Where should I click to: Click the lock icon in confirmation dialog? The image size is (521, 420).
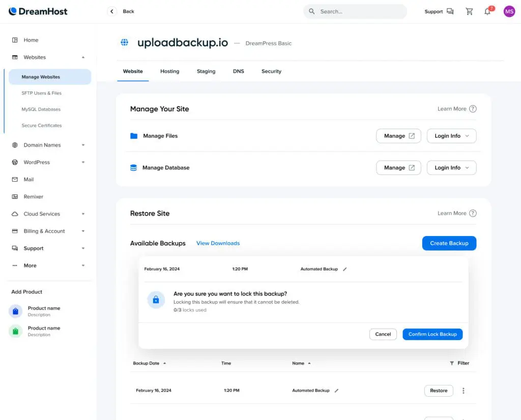pos(156,300)
